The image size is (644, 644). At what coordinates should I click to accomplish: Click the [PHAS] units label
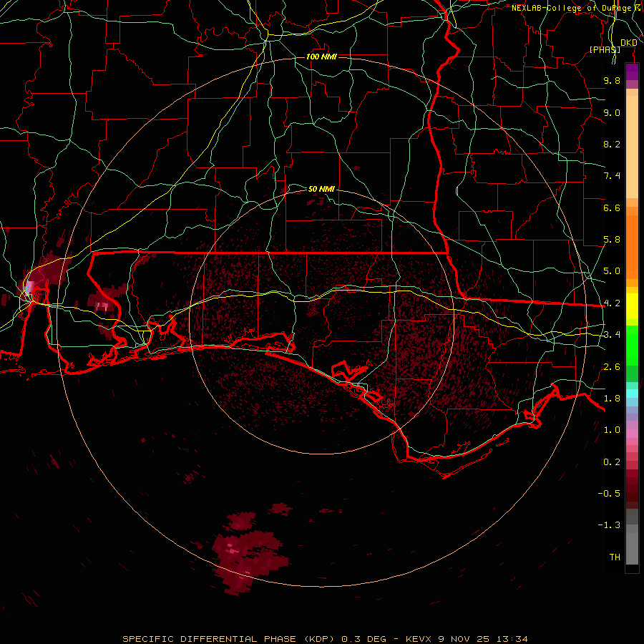(605, 49)
